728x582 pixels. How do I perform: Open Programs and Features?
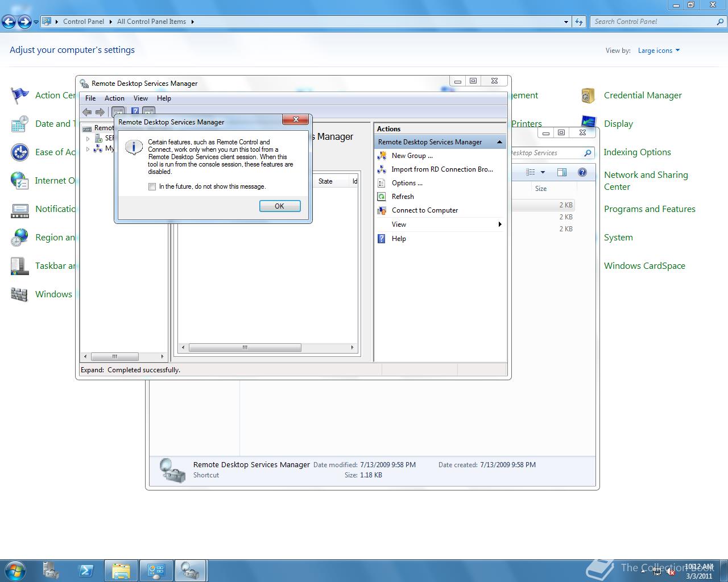[650, 209]
